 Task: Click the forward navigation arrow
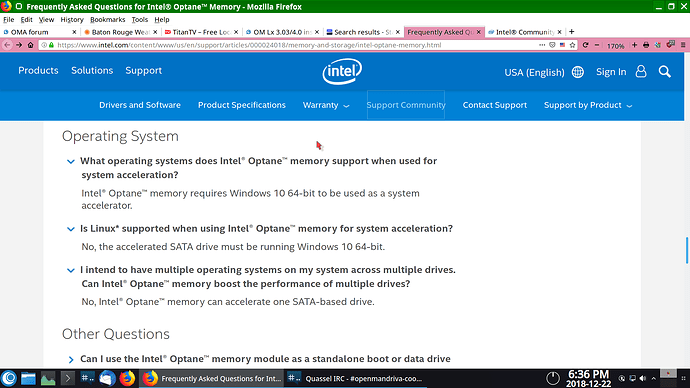click(19, 45)
